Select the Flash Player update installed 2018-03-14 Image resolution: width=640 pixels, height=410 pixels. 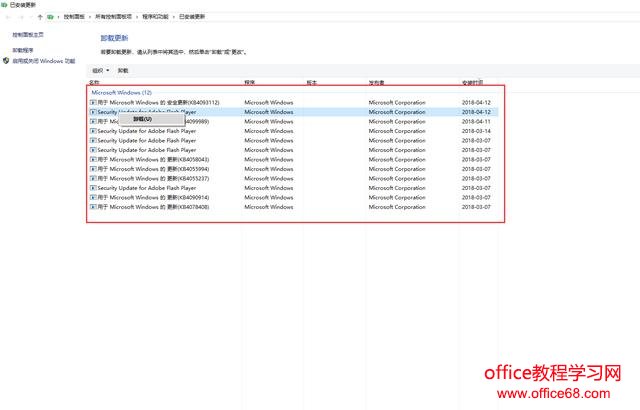point(293,131)
